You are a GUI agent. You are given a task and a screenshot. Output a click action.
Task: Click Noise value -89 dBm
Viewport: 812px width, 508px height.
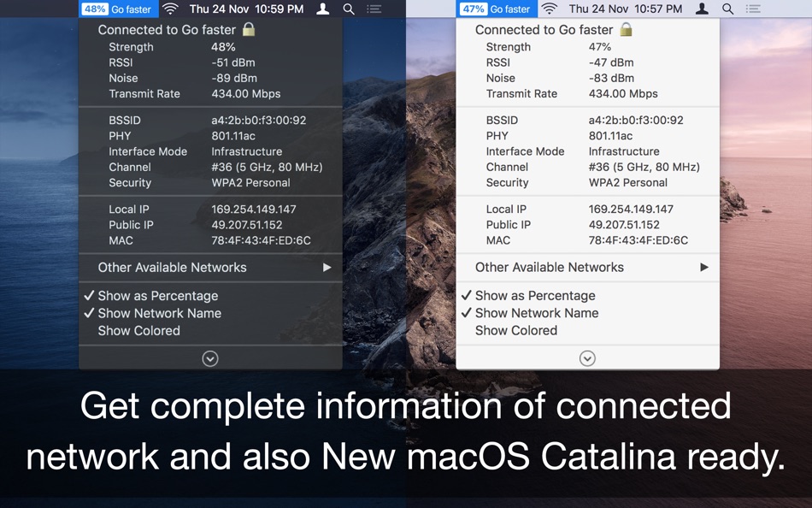point(234,79)
